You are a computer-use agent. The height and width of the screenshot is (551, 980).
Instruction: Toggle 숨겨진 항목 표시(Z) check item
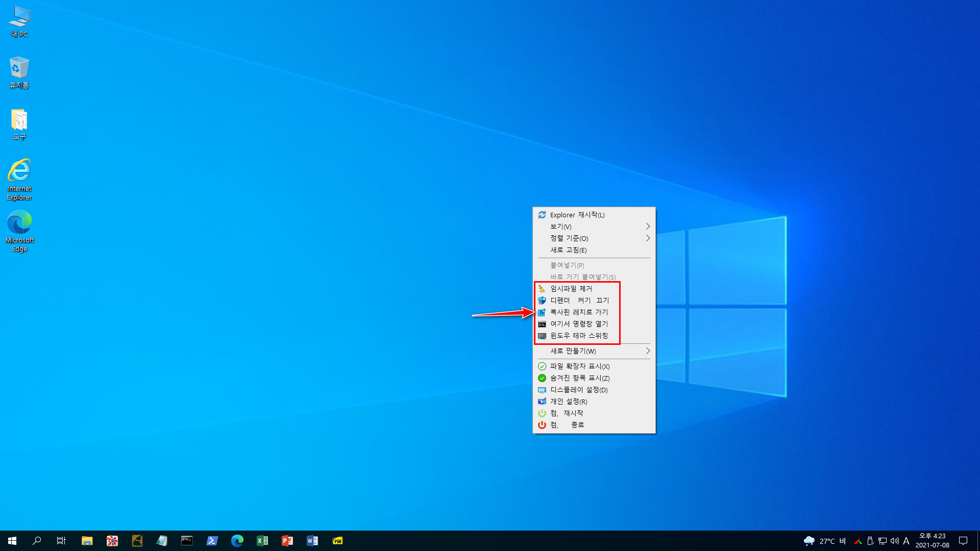pyautogui.click(x=594, y=378)
